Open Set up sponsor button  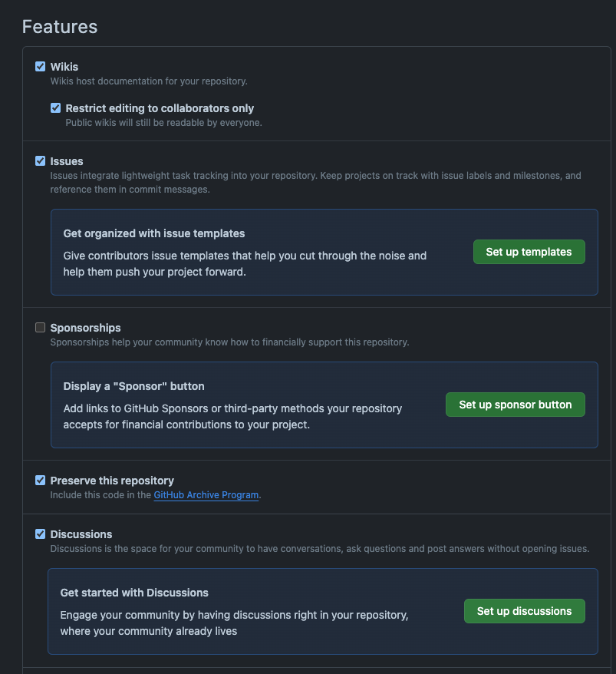tap(515, 405)
